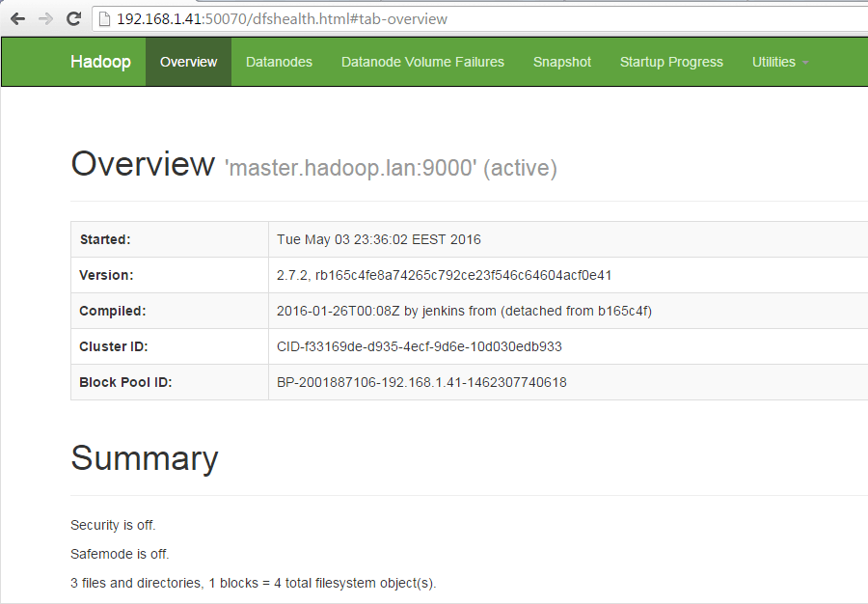Click the Compiled: label cell

coord(170,311)
